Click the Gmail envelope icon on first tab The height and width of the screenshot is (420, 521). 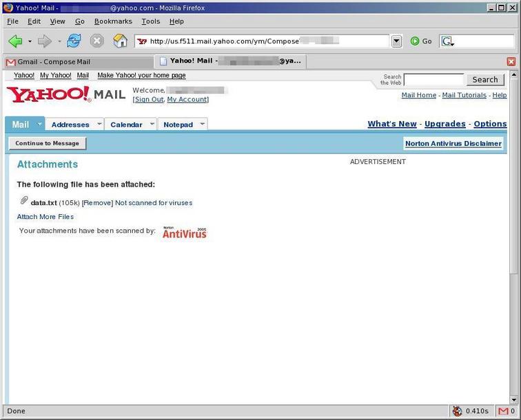point(10,62)
